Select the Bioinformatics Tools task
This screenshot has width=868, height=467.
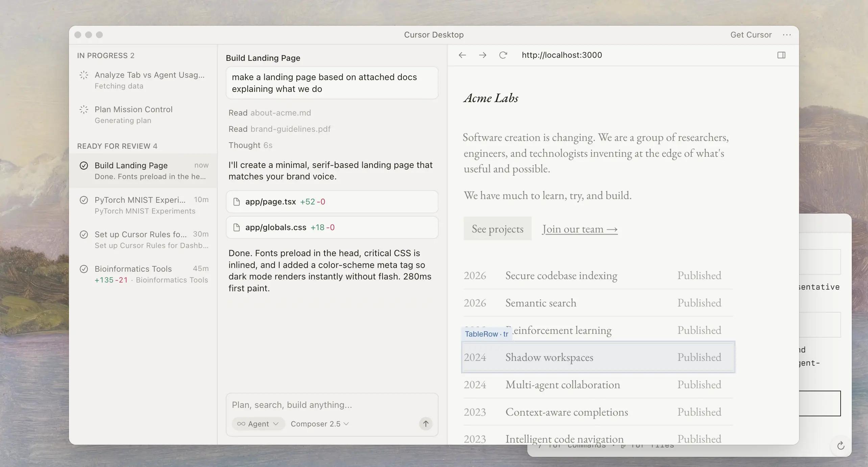coord(143,274)
